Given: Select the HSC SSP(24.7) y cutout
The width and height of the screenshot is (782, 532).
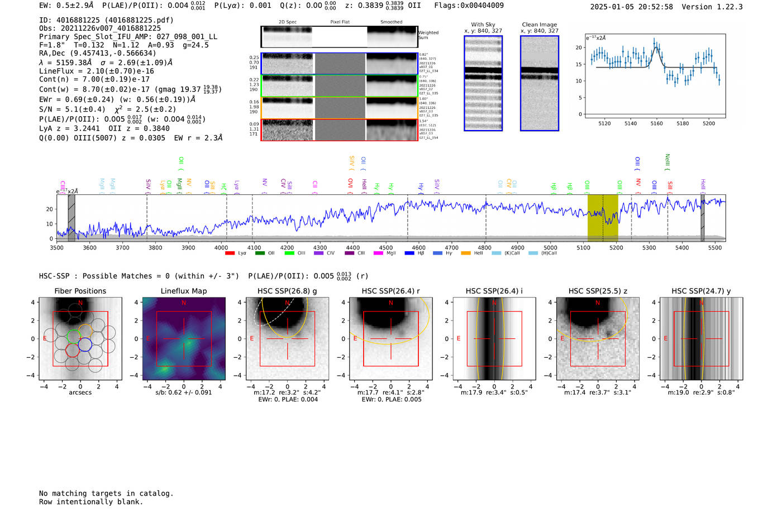Looking at the screenshot, I should (x=702, y=338).
